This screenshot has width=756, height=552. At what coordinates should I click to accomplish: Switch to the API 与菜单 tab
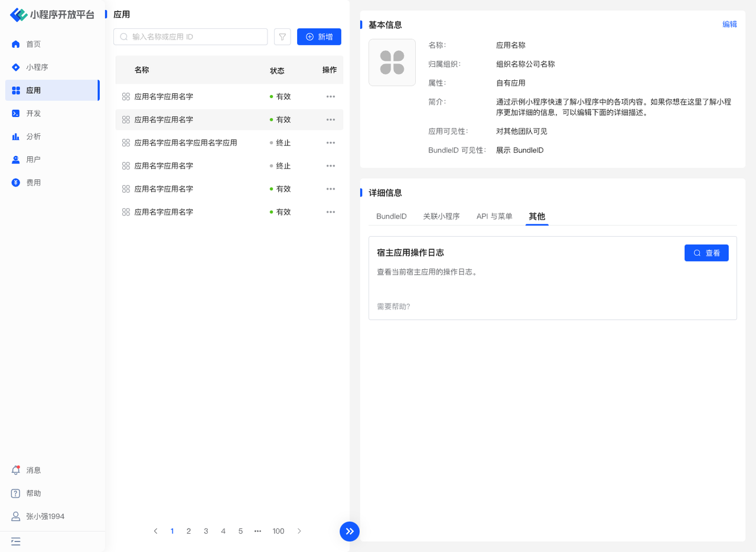494,217
